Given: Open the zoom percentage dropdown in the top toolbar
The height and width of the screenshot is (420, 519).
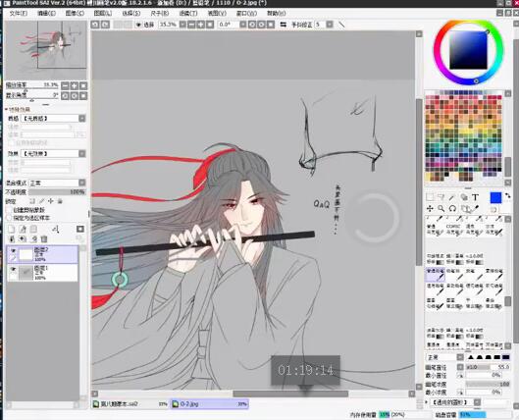Looking at the screenshot, I should point(182,25).
